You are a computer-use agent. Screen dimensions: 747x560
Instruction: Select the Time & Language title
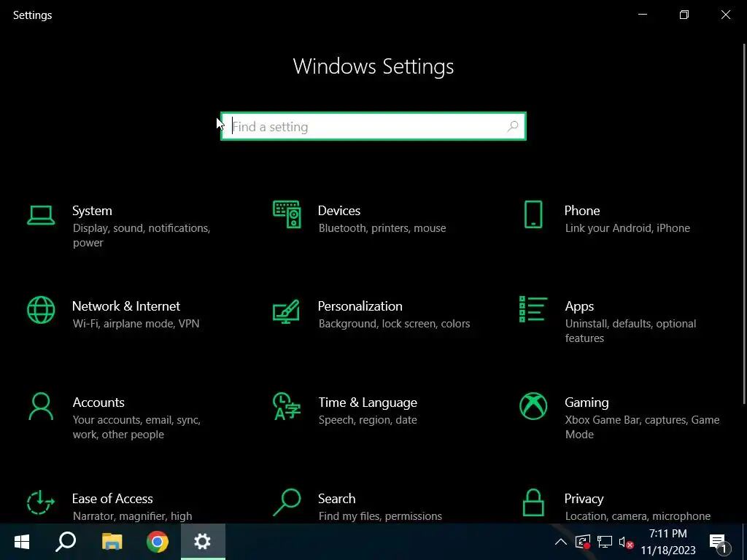[x=368, y=402]
